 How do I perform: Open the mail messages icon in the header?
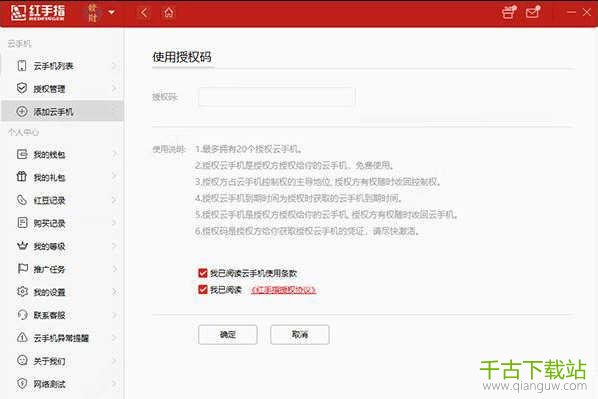point(533,12)
